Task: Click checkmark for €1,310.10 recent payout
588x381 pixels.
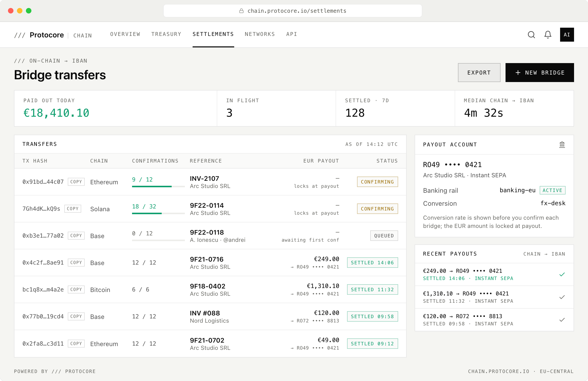Action: tap(562, 297)
